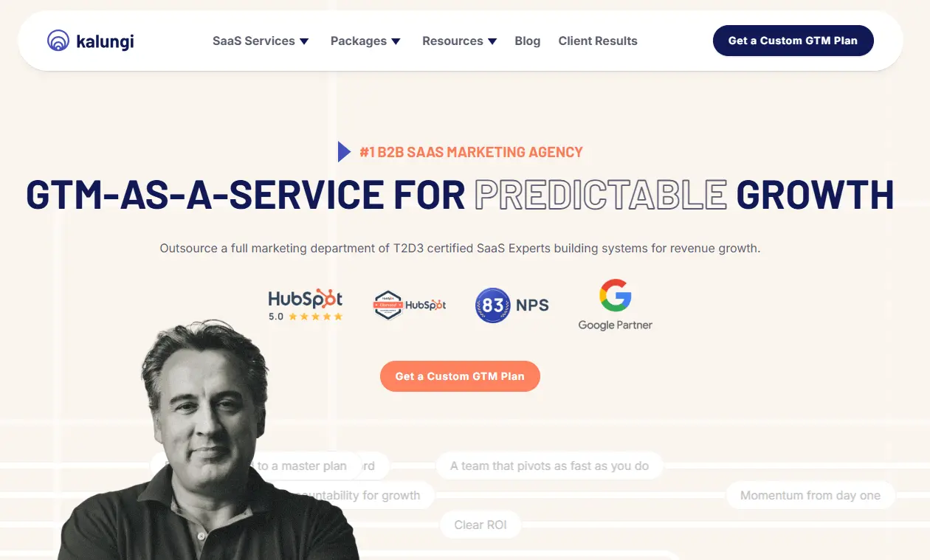Open the Client Results nav link
This screenshot has width=930, height=560.
coord(598,41)
